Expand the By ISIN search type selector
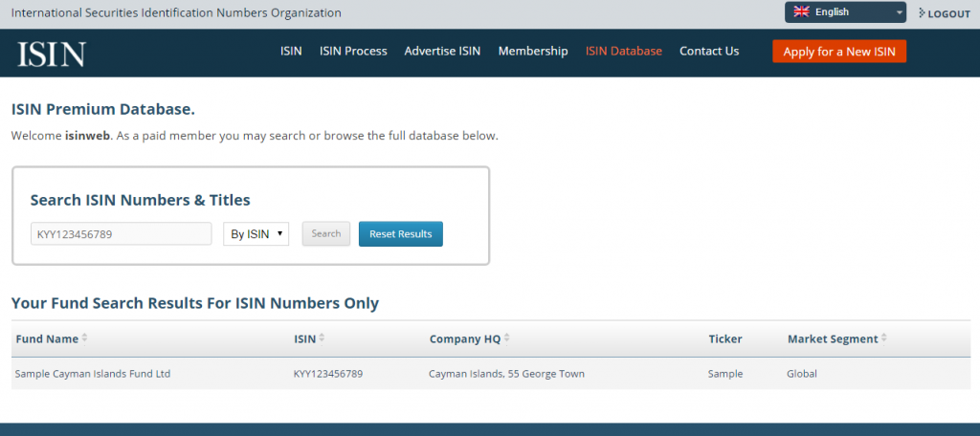 click(x=256, y=233)
